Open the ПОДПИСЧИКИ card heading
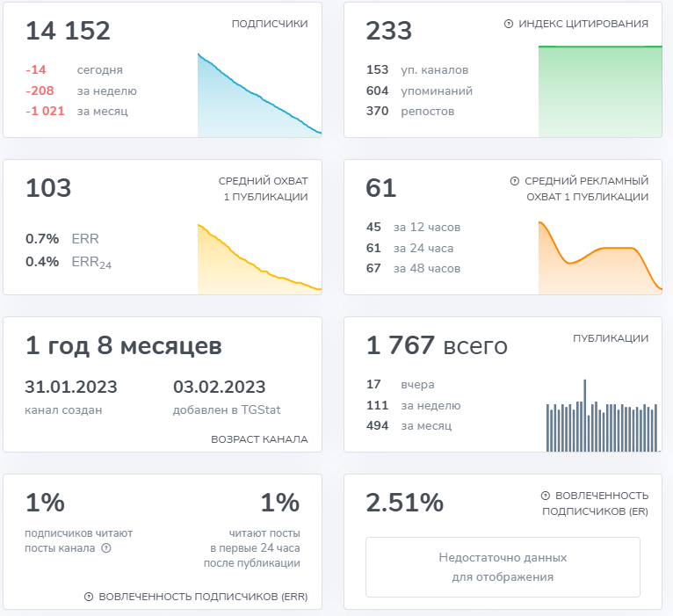 pos(270,24)
